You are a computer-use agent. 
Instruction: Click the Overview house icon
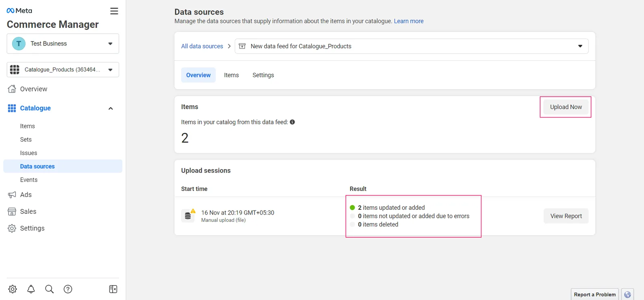coord(12,89)
